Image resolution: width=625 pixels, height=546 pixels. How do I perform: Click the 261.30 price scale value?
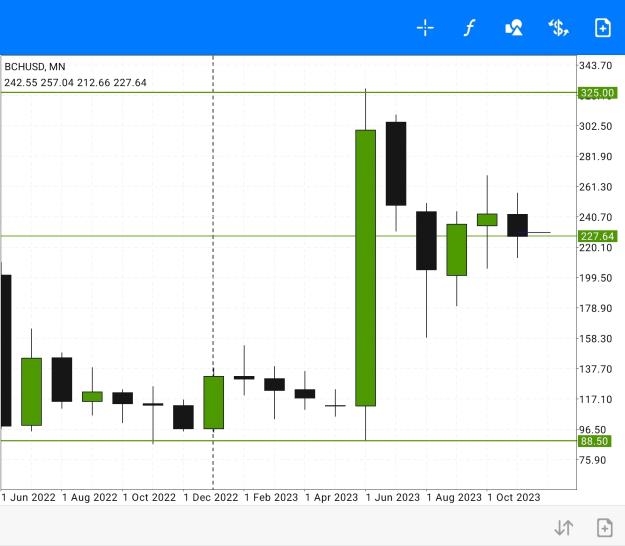595,187
